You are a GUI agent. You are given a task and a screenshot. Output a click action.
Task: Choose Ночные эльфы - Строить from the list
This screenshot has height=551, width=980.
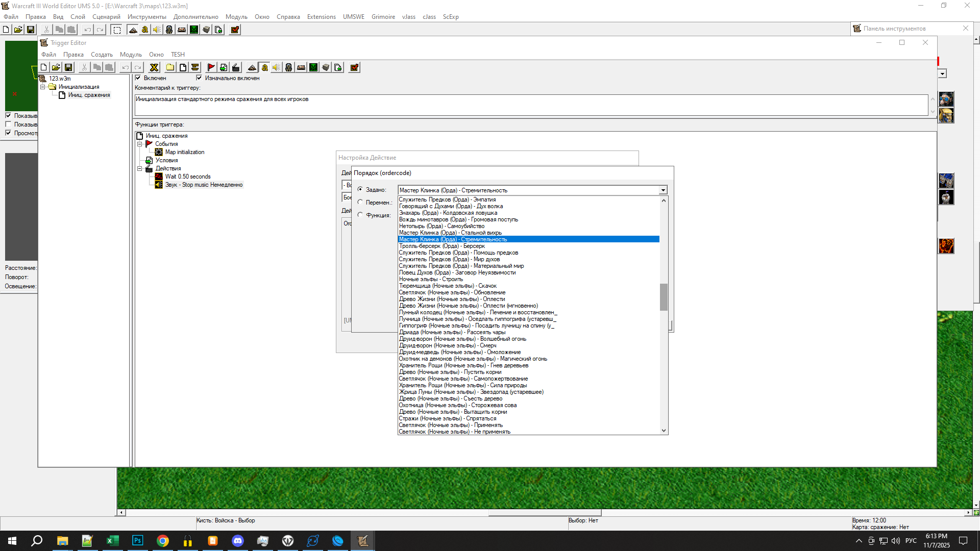click(x=431, y=279)
